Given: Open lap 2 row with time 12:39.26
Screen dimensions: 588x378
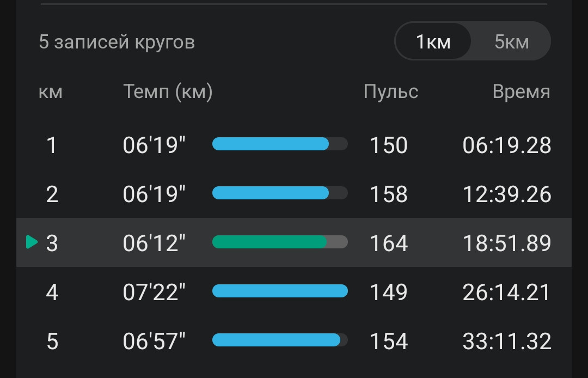Looking at the screenshot, I should 294,193.
